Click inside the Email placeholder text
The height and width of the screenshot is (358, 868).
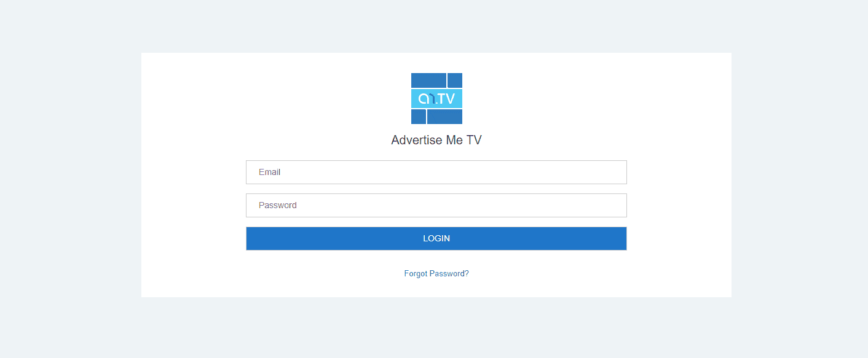[x=269, y=172]
